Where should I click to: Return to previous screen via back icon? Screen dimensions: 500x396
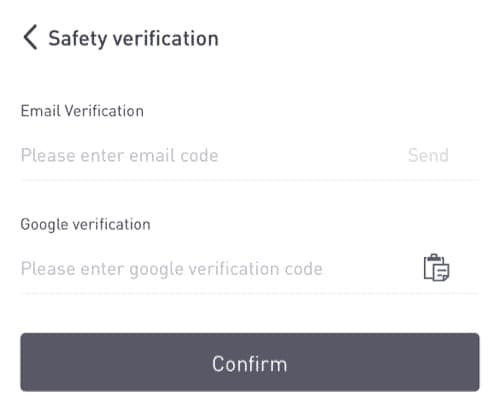point(30,38)
